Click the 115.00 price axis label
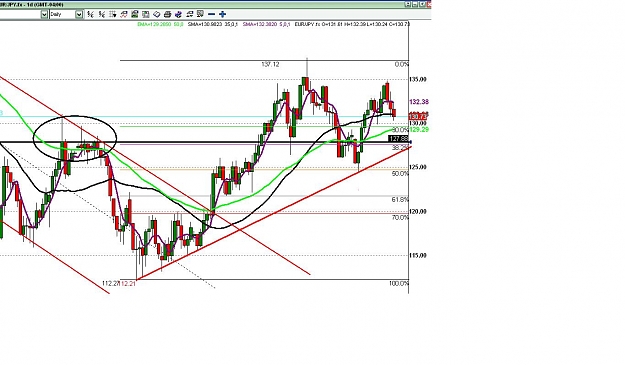Viewport: 625px width, 365px height. [417, 255]
